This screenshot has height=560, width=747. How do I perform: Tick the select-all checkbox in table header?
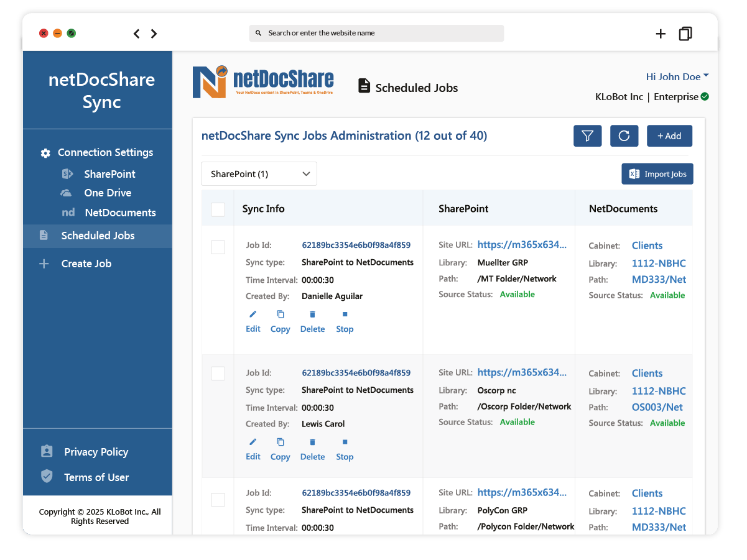pos(218,209)
